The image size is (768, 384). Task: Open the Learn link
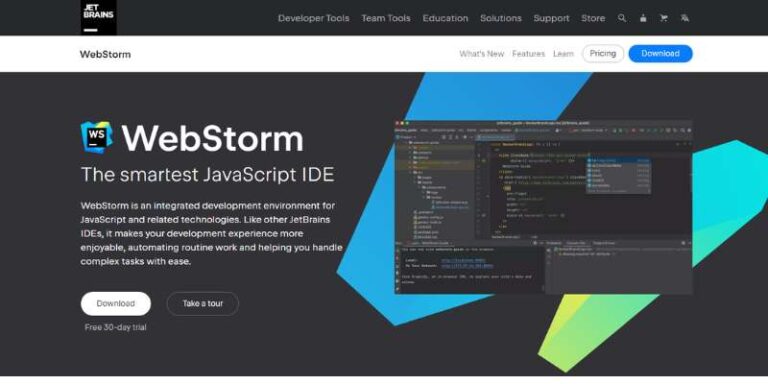(x=563, y=54)
